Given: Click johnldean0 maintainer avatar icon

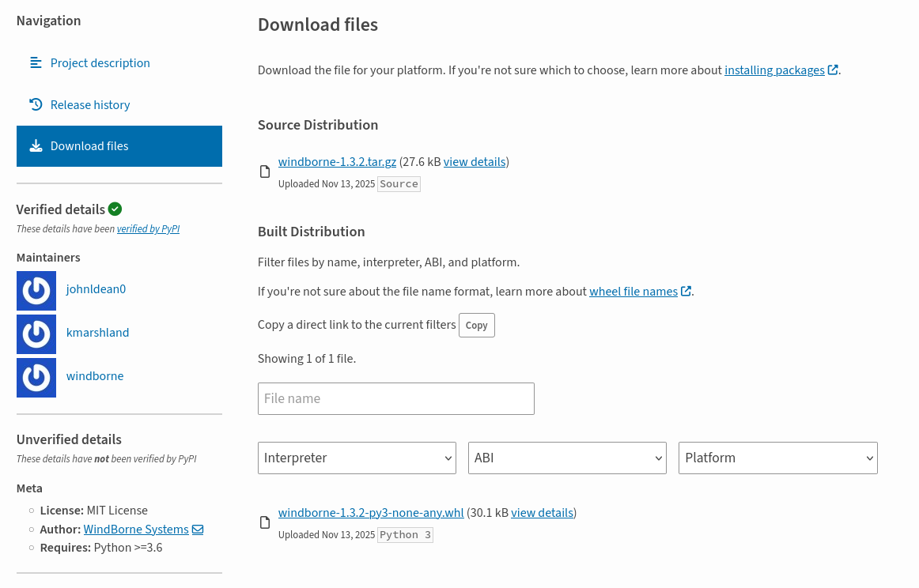Looking at the screenshot, I should 36,291.
